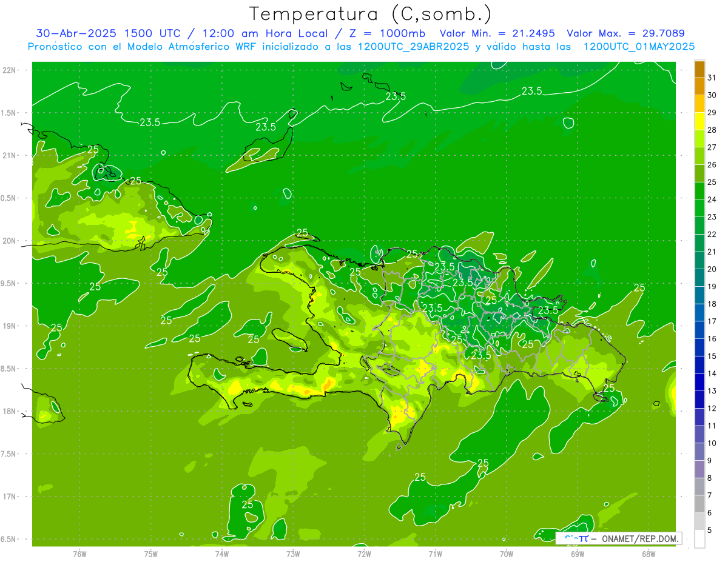The width and height of the screenshot is (728, 562).
Task: Click the legend value '5'
Action: click(x=710, y=530)
